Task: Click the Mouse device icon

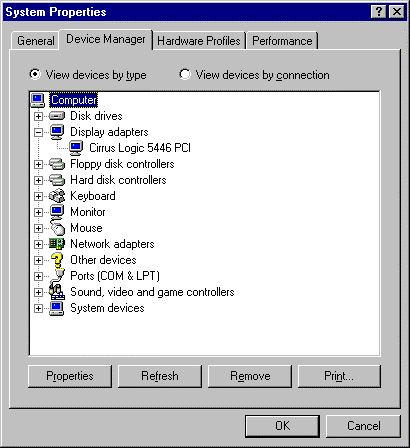Action: 57,228
